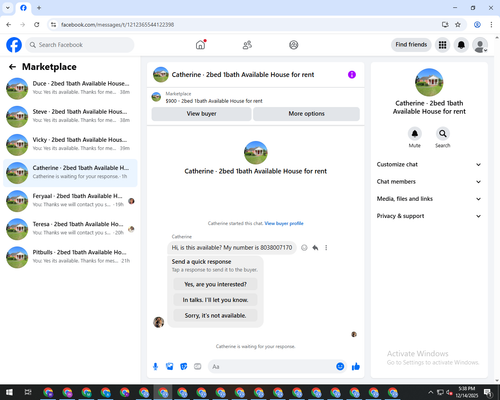Send a thumbs-up like
The height and width of the screenshot is (400, 500).
(356, 367)
